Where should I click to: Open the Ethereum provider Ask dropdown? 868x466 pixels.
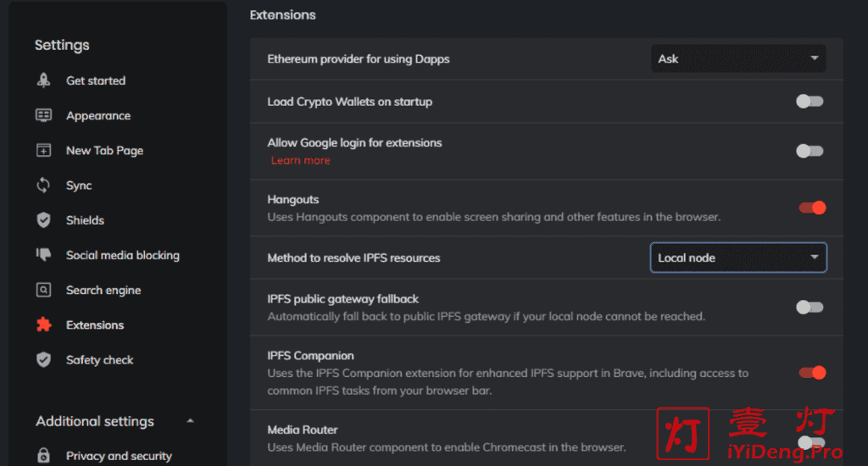[x=737, y=58]
